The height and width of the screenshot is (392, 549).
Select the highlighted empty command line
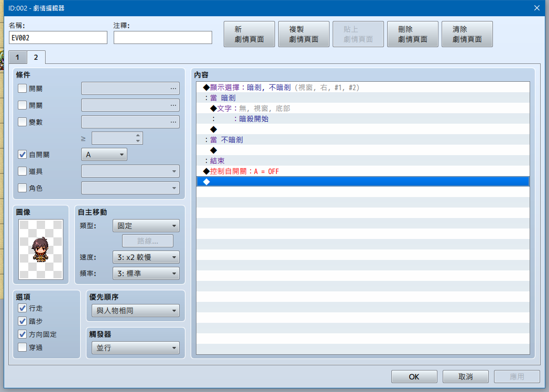point(363,181)
